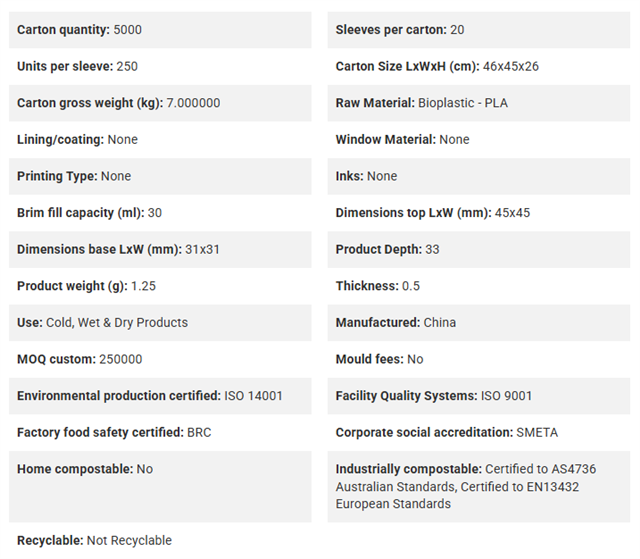Screen dimensions: 640x559
Task: Select Raw Material Bioplastic PLA cell
Action: pos(479,103)
